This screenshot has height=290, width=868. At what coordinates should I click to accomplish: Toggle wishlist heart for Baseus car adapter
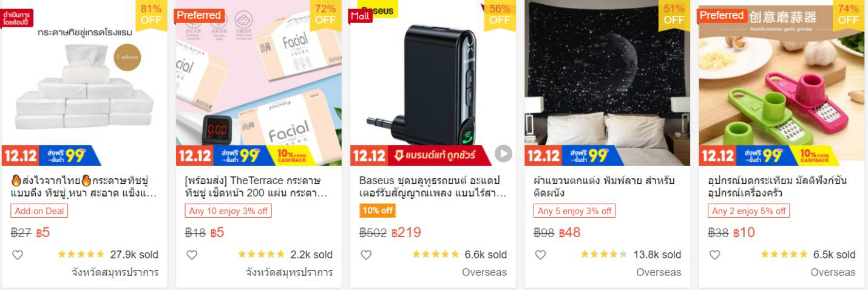pos(366,255)
